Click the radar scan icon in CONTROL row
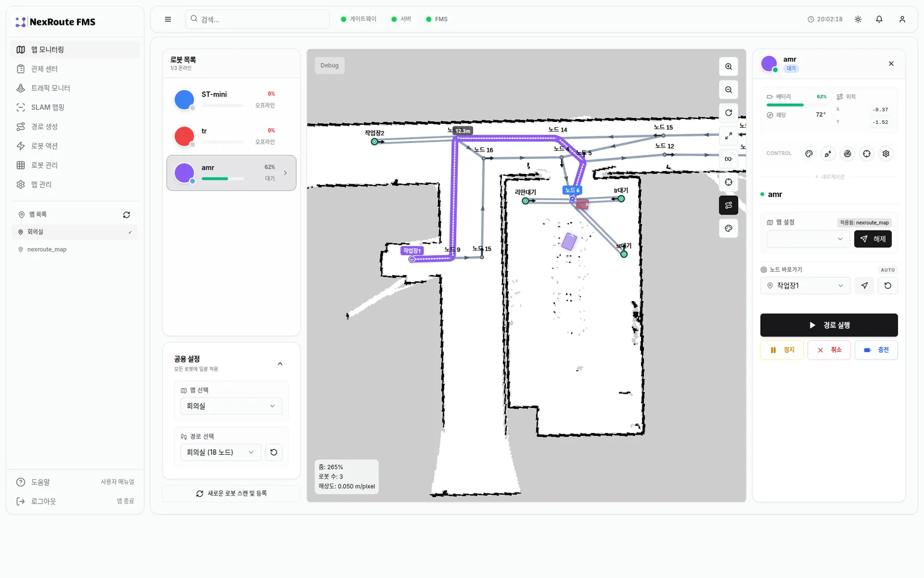 [847, 154]
